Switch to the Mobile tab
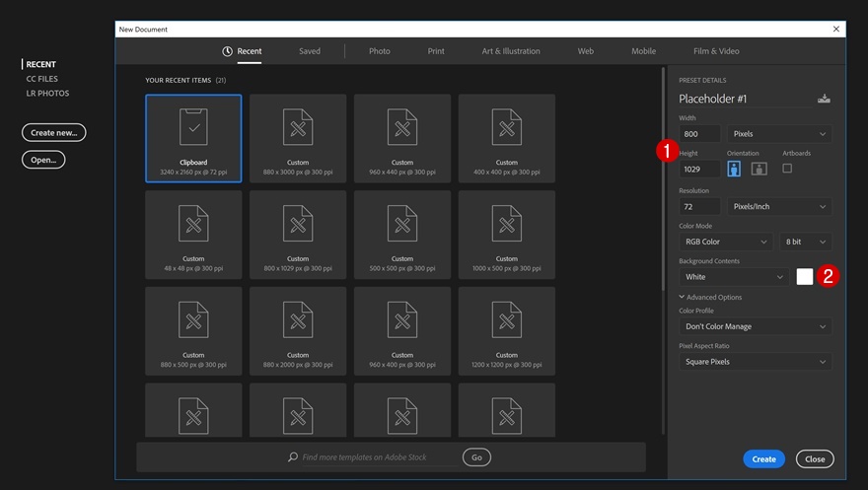The image size is (868, 490). pos(643,51)
